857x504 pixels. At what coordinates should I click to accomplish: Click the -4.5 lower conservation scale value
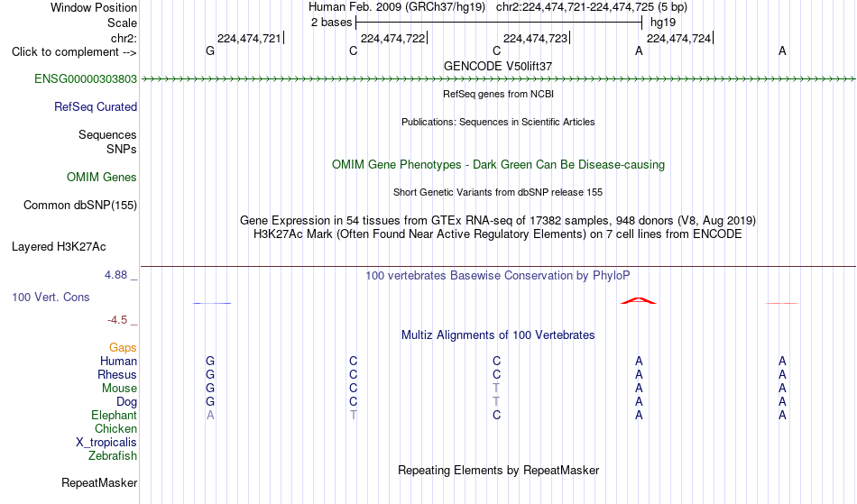tap(117, 320)
